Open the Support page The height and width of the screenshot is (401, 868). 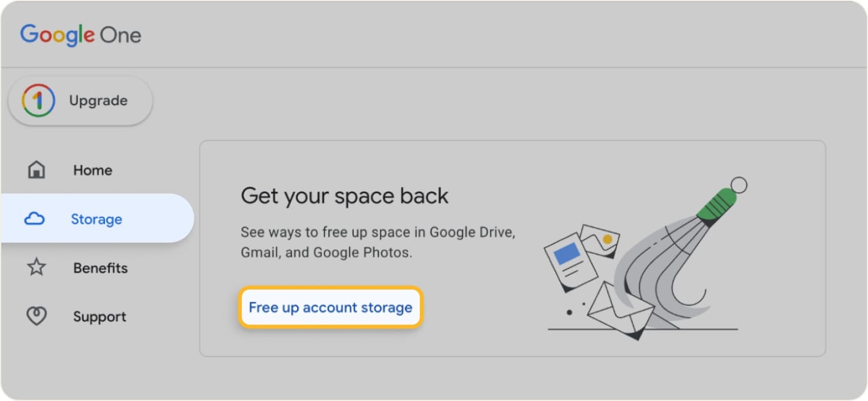tap(100, 316)
